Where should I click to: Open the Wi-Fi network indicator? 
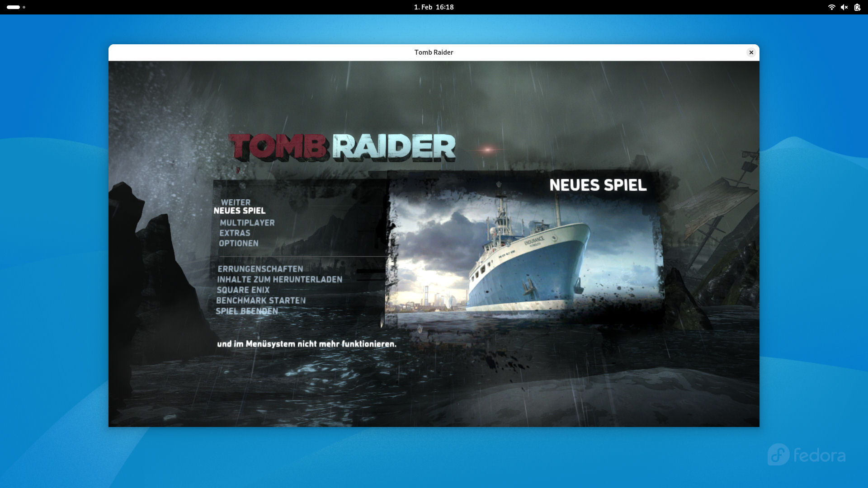pyautogui.click(x=831, y=7)
